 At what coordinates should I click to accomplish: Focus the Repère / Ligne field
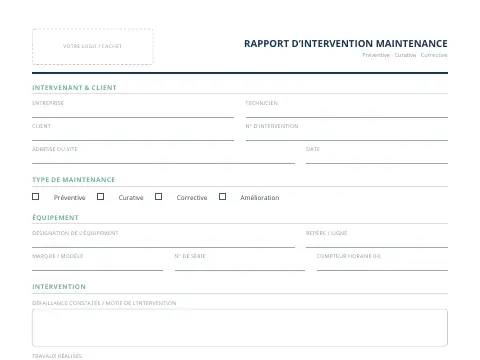[377, 243]
